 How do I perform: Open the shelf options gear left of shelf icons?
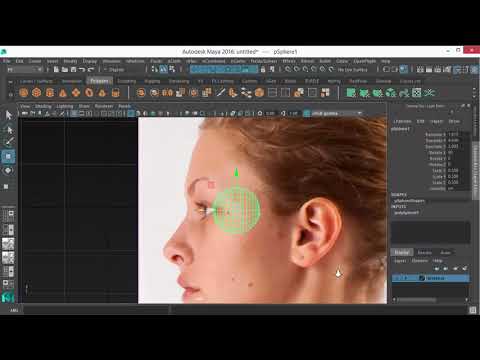pos(11,94)
